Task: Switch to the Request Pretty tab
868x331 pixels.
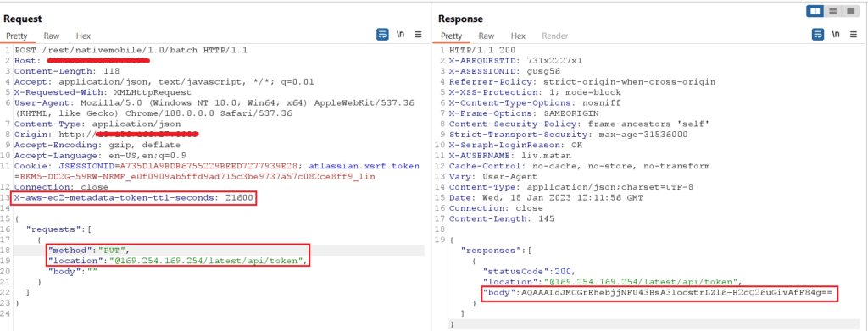Action: coord(17,36)
